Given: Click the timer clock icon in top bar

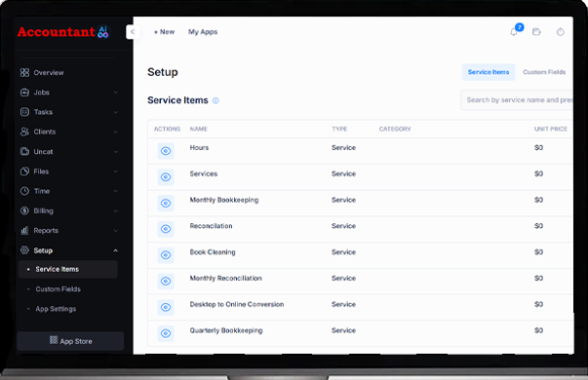Looking at the screenshot, I should tap(561, 32).
